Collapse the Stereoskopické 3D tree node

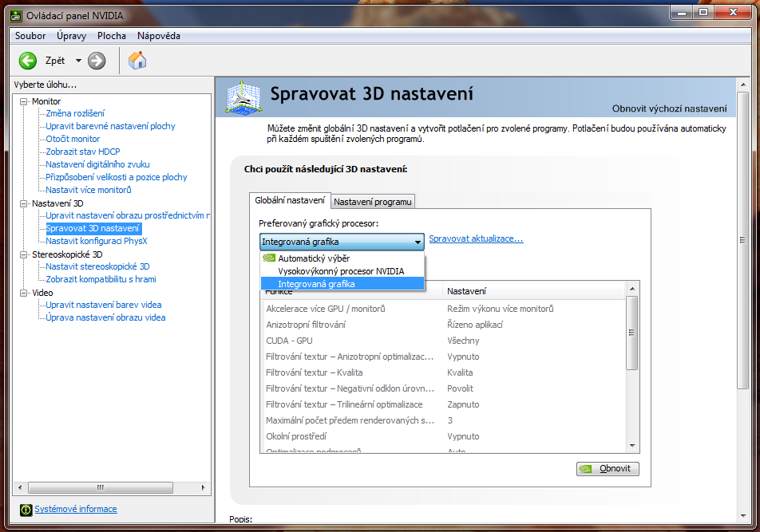click(24, 254)
